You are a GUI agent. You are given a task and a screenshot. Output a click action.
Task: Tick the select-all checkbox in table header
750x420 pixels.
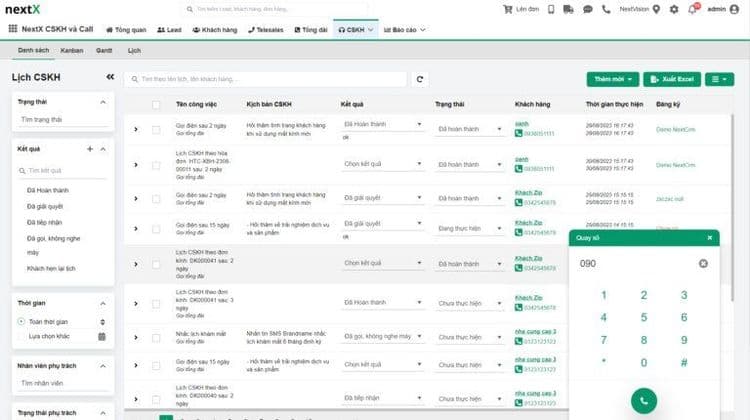click(x=156, y=104)
